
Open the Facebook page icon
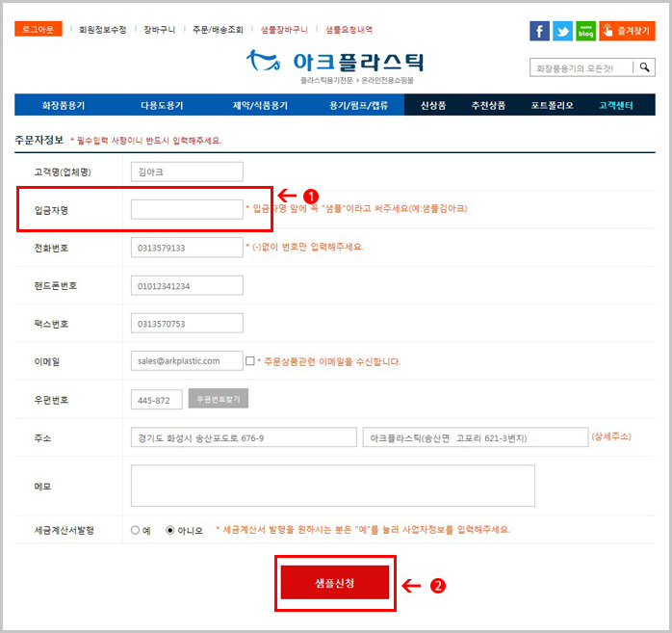(x=539, y=31)
